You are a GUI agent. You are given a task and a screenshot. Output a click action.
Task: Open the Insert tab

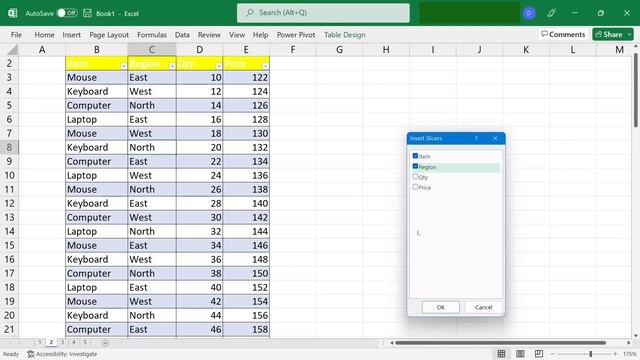[71, 35]
